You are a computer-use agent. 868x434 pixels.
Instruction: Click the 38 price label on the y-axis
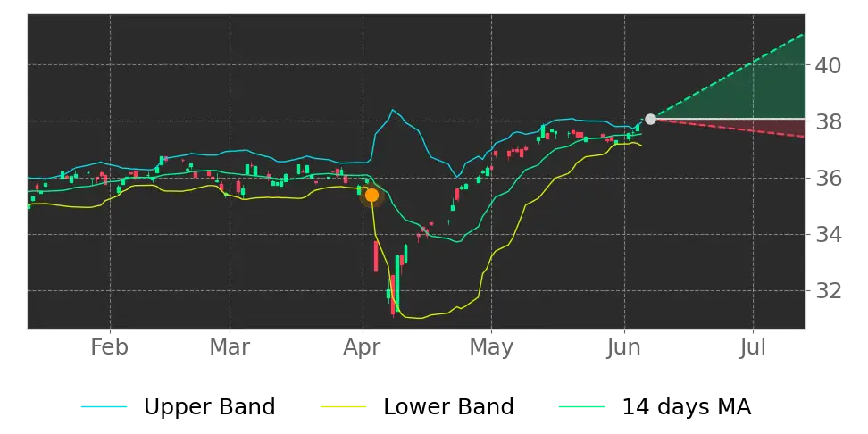click(x=828, y=121)
